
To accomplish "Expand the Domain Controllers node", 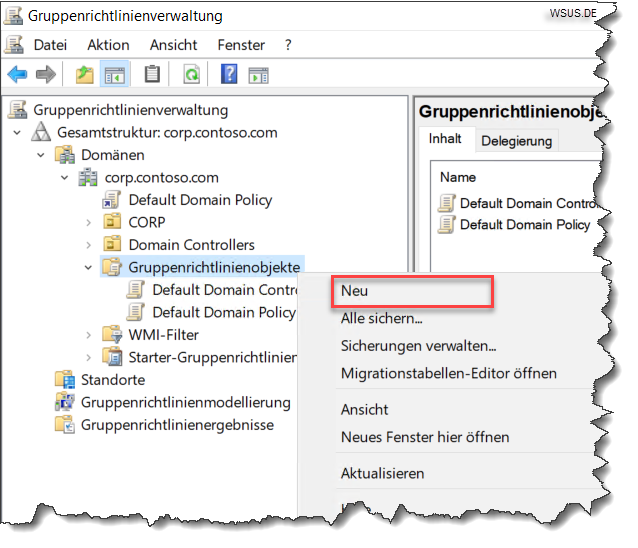I will tap(89, 245).
